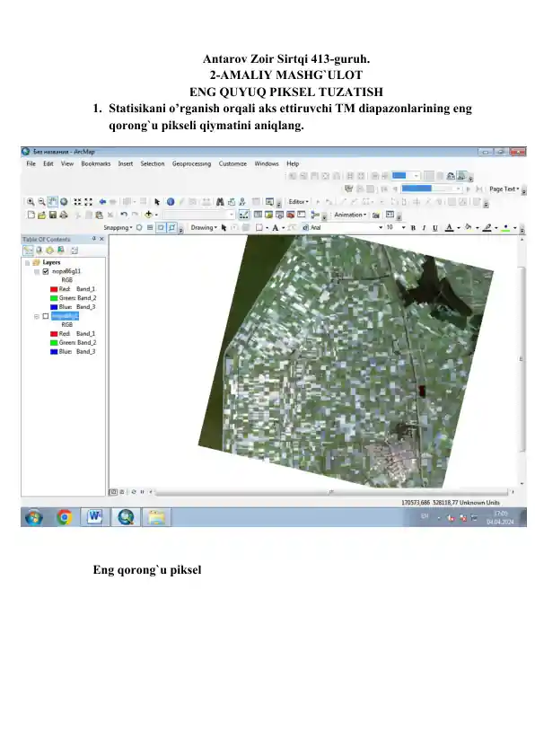Open the Editor dropdown menu
Screen dimensions: 535x756
click(x=298, y=202)
